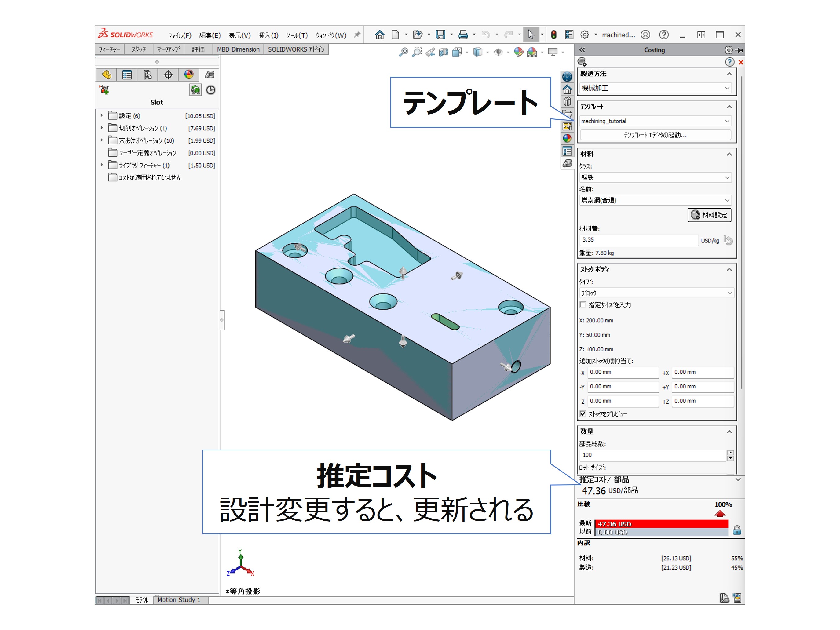Image resolution: width=840 pixels, height=630 pixels.
Task: Open ConfigurationManager tab icon
Action: click(148, 75)
